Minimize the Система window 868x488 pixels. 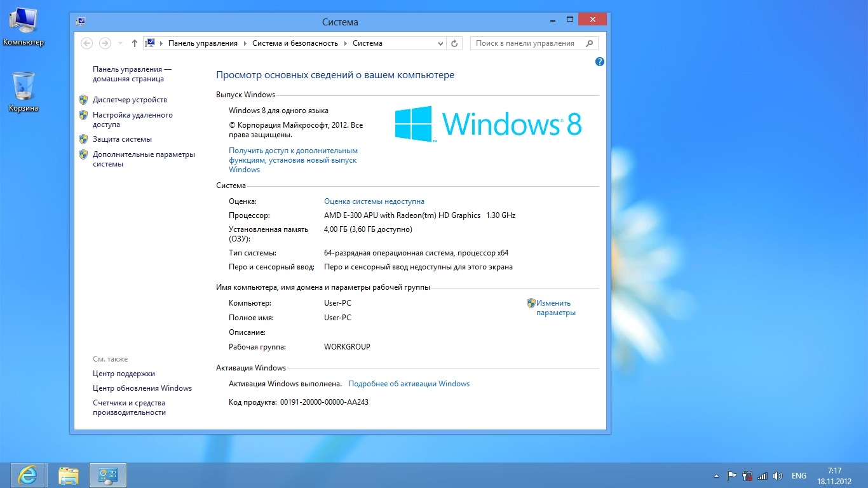[x=553, y=20]
